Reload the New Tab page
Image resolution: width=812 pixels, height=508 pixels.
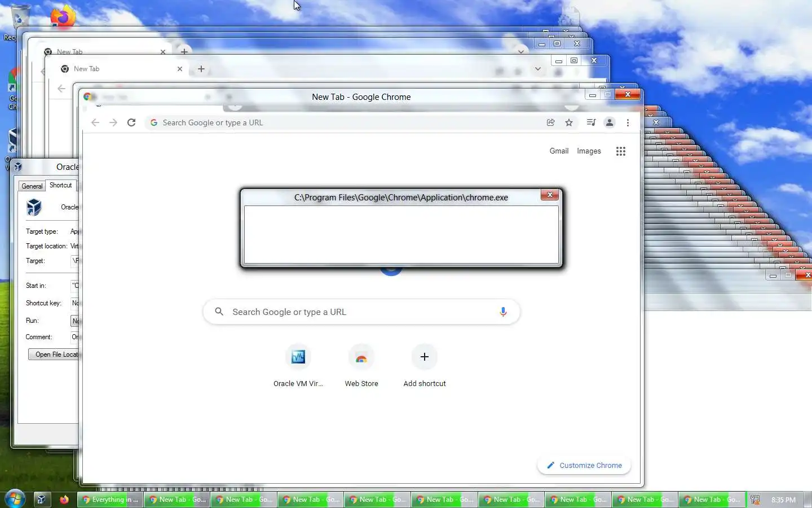coord(131,122)
